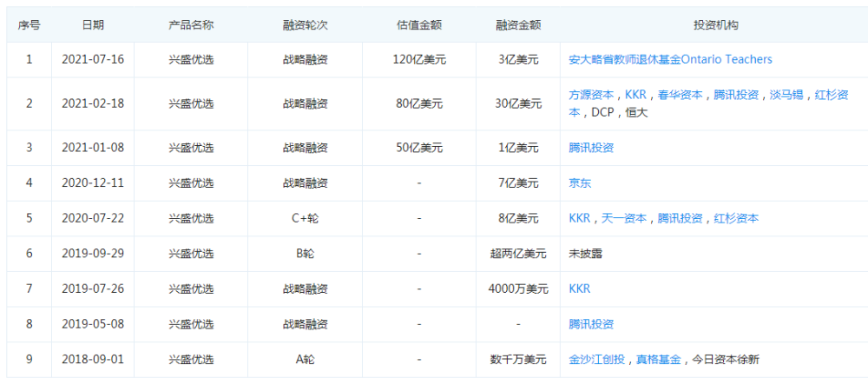Image resolution: width=868 pixels, height=385 pixels.
Task: Open the 金沙江创投 investor link
Action: pyautogui.click(x=597, y=360)
